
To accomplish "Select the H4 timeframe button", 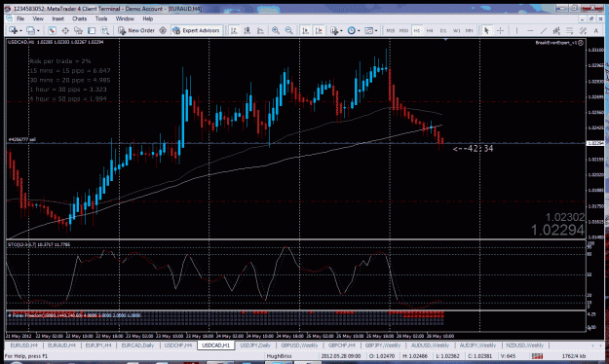I will [430, 30].
